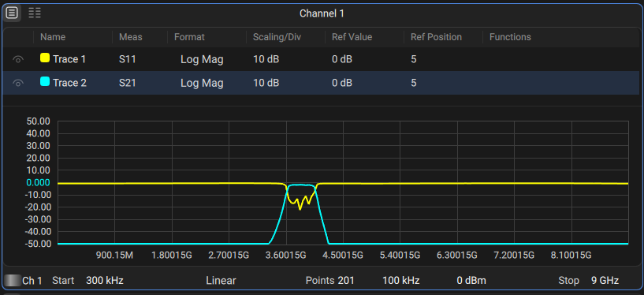Open Log Mag format for Trace 1
The width and height of the screenshot is (644, 295).
click(202, 60)
